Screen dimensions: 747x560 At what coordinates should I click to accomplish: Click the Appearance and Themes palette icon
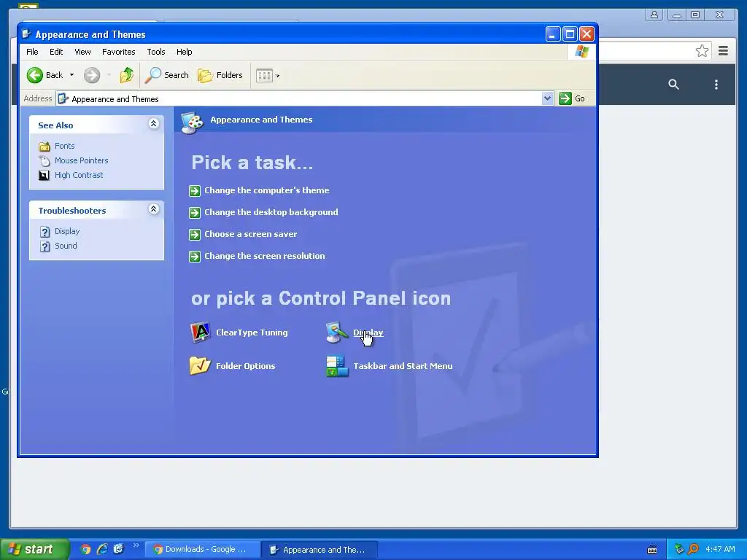(x=193, y=122)
